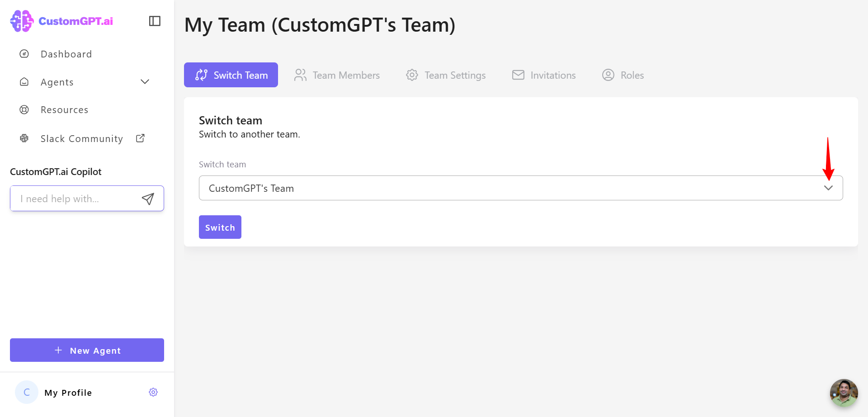Open the support chat avatar bubble
The width and height of the screenshot is (868, 417).
click(844, 393)
